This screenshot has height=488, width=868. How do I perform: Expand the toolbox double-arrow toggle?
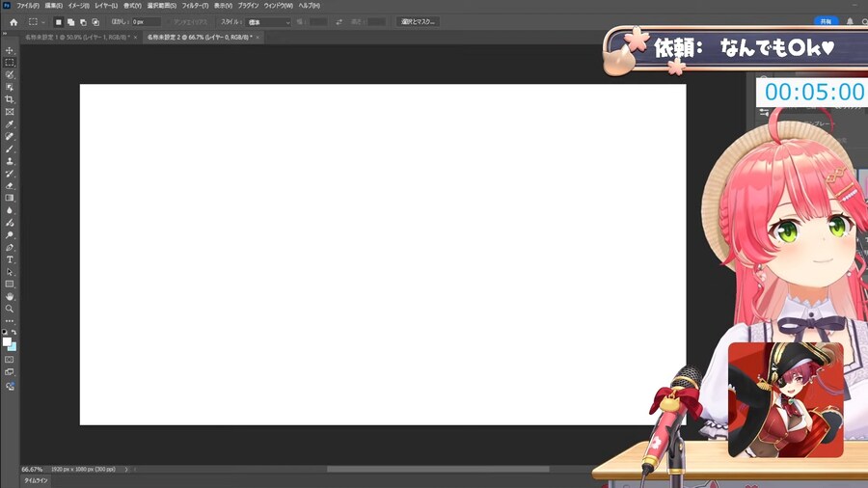coord(5,34)
